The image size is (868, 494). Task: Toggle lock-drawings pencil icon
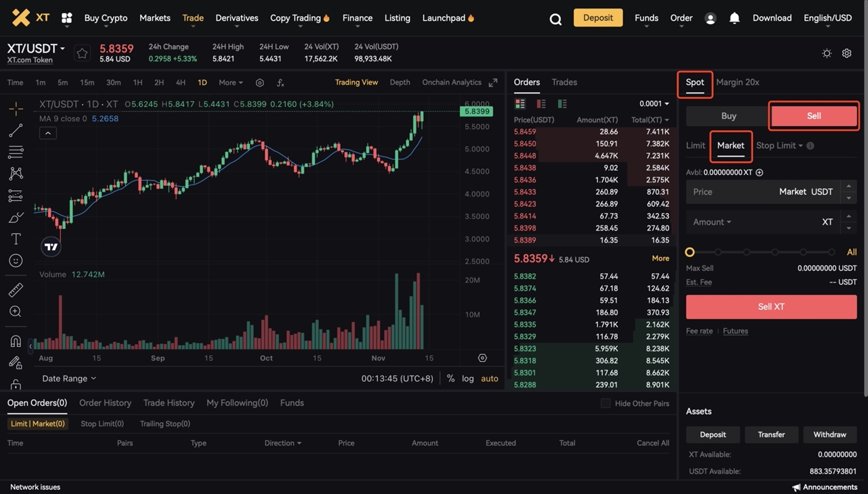[x=16, y=363]
